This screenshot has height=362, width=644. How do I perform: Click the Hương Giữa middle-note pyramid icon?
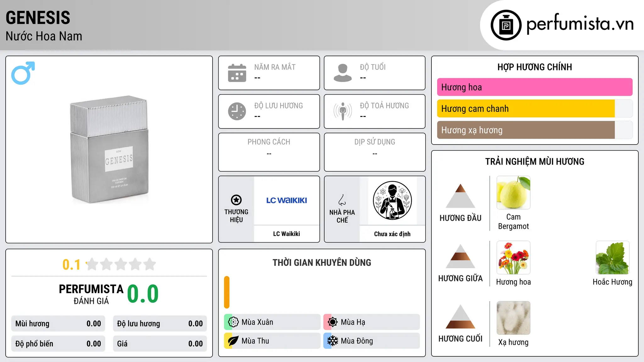[x=460, y=256]
